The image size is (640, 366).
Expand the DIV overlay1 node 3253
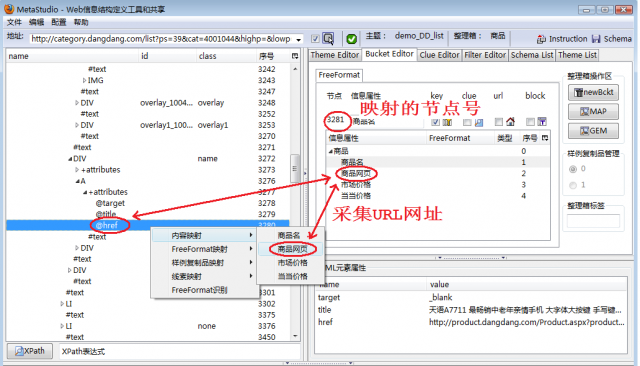tap(77, 125)
